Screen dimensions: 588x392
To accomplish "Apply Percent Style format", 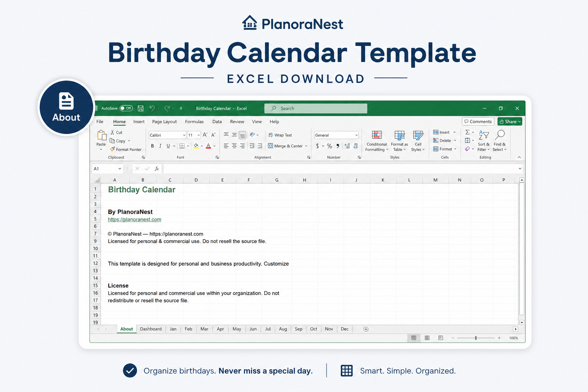I will (x=329, y=146).
